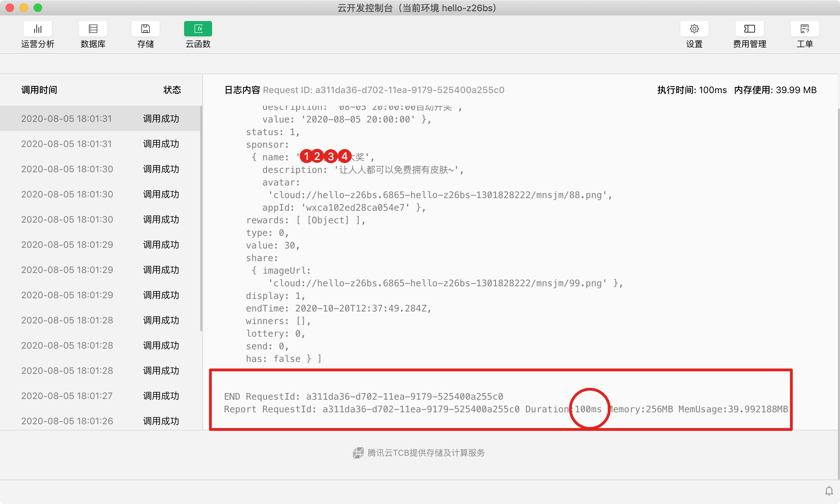Open the 运营分析 analytics icon
This screenshot has height=504, width=840.
pos(38,29)
